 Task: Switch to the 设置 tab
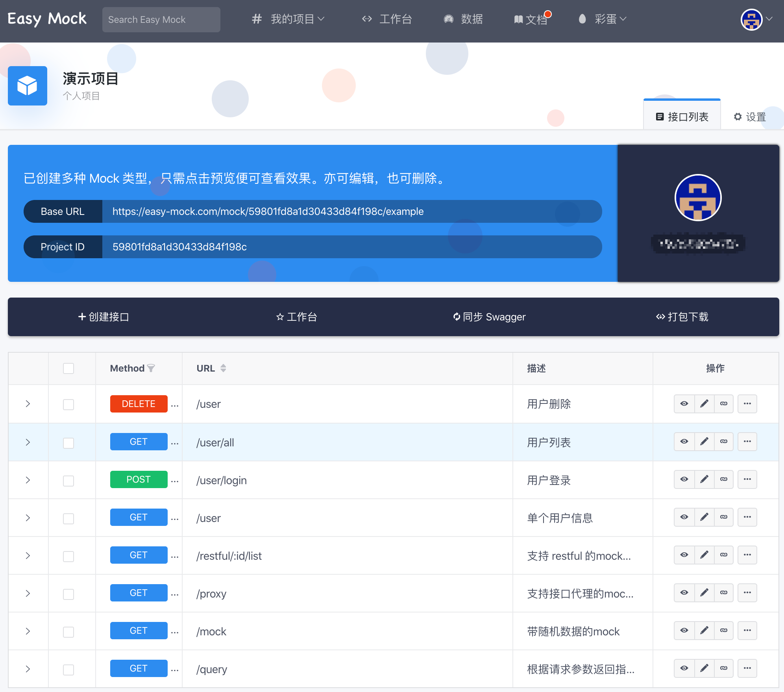click(x=750, y=117)
